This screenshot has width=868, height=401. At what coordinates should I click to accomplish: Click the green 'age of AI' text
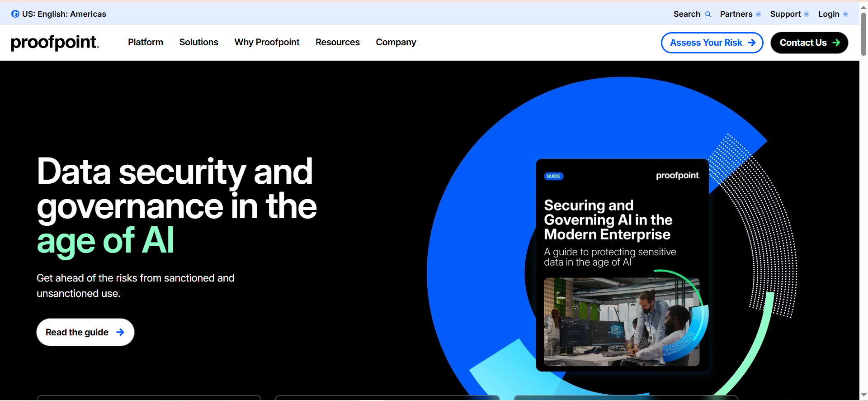(105, 241)
